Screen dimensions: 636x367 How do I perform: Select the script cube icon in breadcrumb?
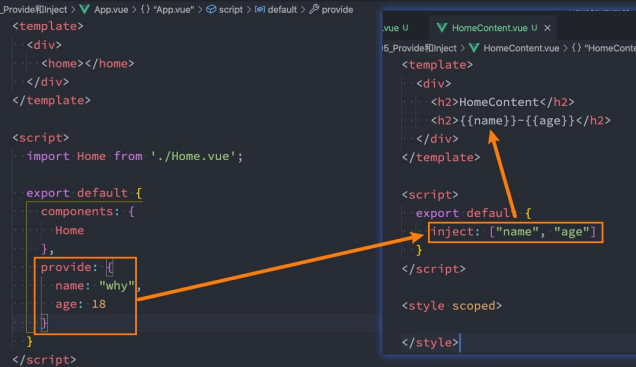(211, 9)
